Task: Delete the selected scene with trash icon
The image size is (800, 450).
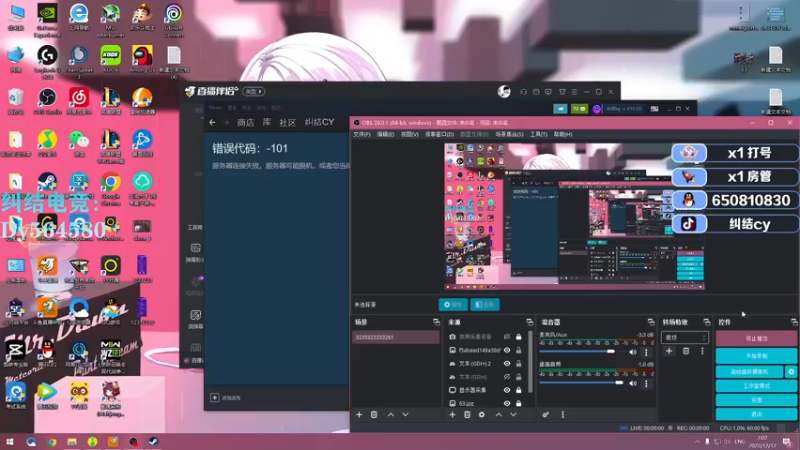Action: click(x=374, y=415)
